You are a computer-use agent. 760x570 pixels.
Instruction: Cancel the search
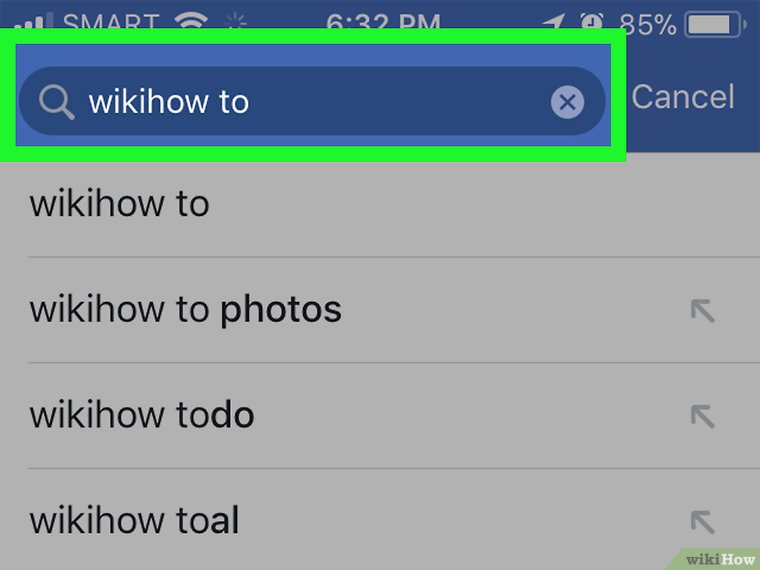(683, 97)
